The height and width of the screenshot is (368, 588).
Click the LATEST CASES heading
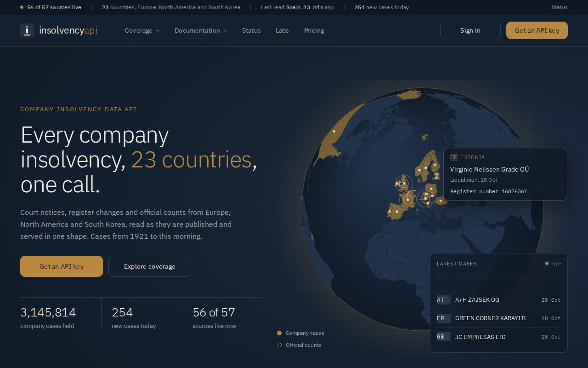coord(457,264)
